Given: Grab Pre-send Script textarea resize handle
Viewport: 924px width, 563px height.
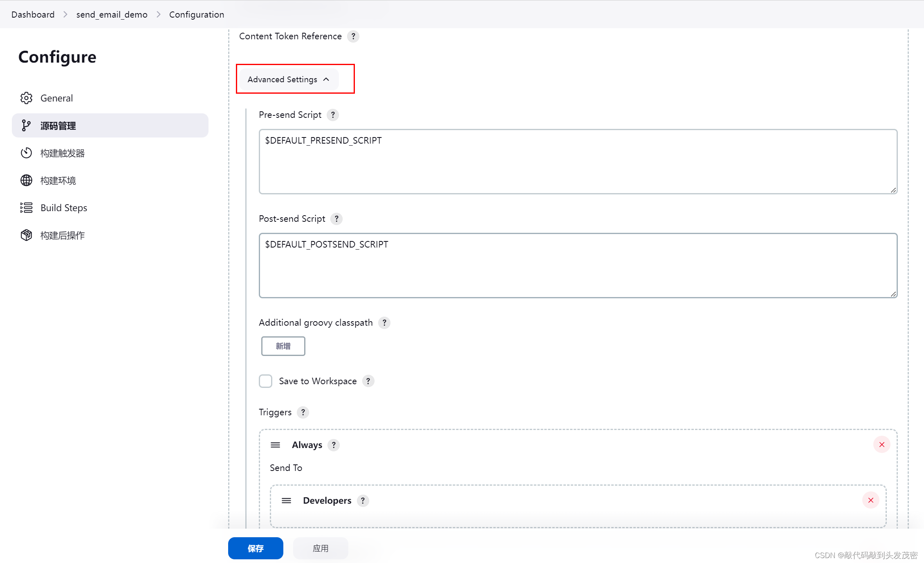Looking at the screenshot, I should click(893, 190).
